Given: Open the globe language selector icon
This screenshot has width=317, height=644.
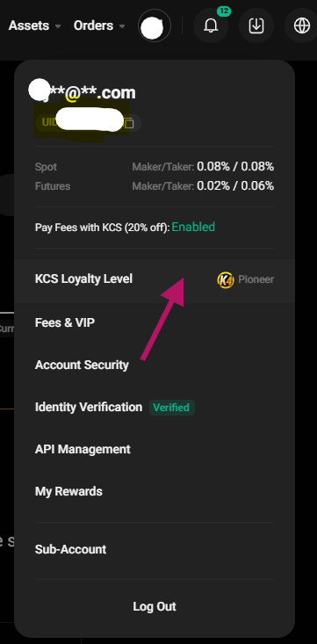Looking at the screenshot, I should [x=301, y=25].
